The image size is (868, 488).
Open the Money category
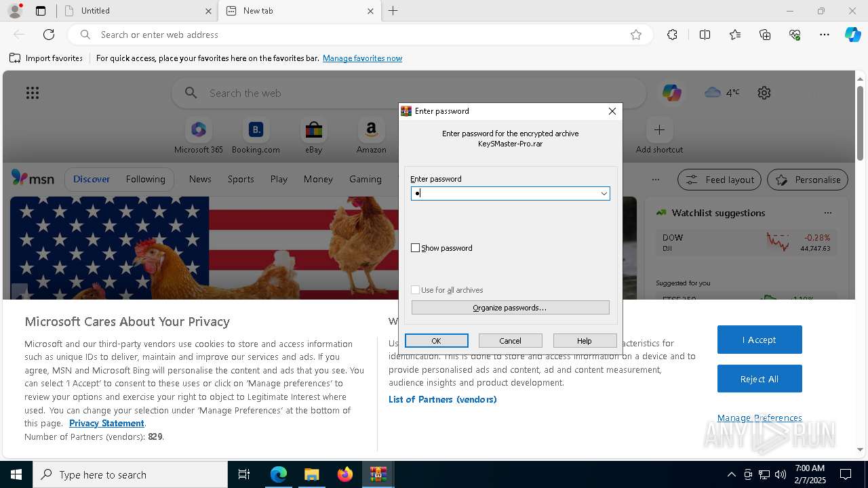pos(318,179)
